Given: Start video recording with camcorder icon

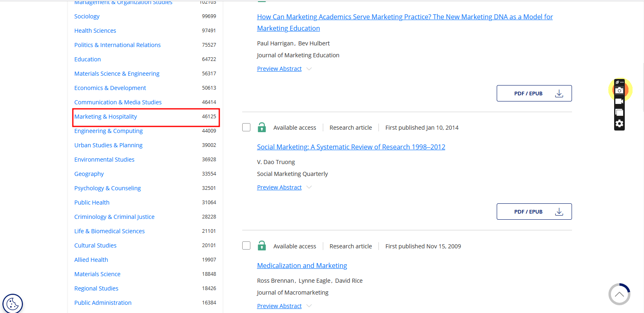Looking at the screenshot, I should pos(619,101).
